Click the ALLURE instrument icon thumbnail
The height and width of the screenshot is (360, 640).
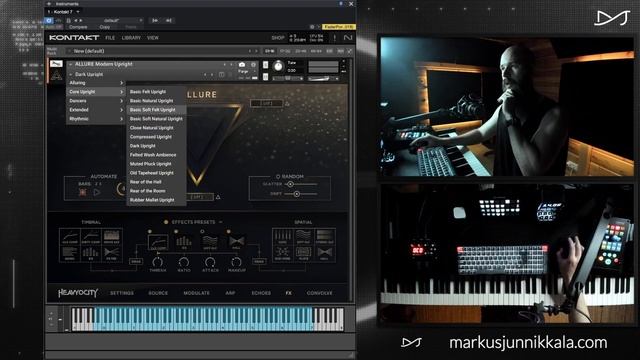pos(56,75)
